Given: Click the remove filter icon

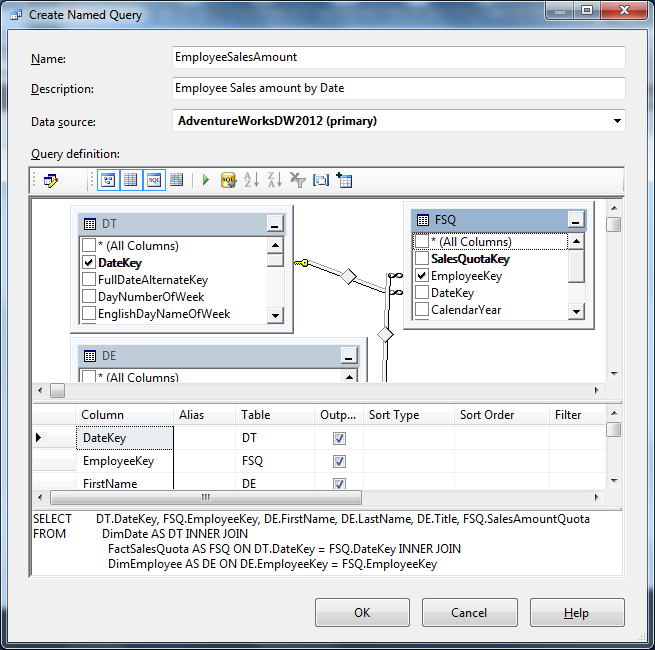Looking at the screenshot, I should [298, 180].
